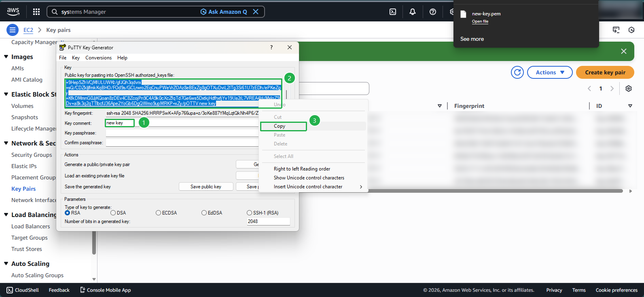
Task: Click Ask Amazon Q in search bar
Action: point(224,12)
